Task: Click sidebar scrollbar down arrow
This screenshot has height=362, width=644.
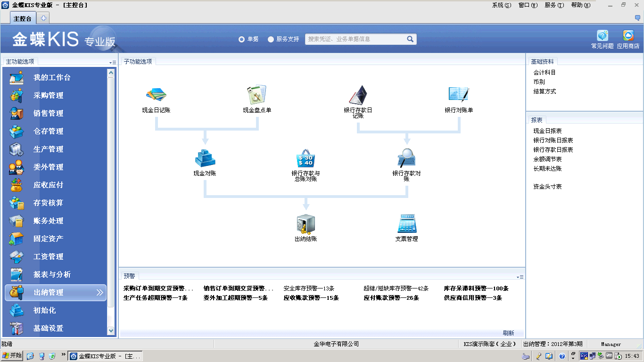Action: [x=111, y=331]
